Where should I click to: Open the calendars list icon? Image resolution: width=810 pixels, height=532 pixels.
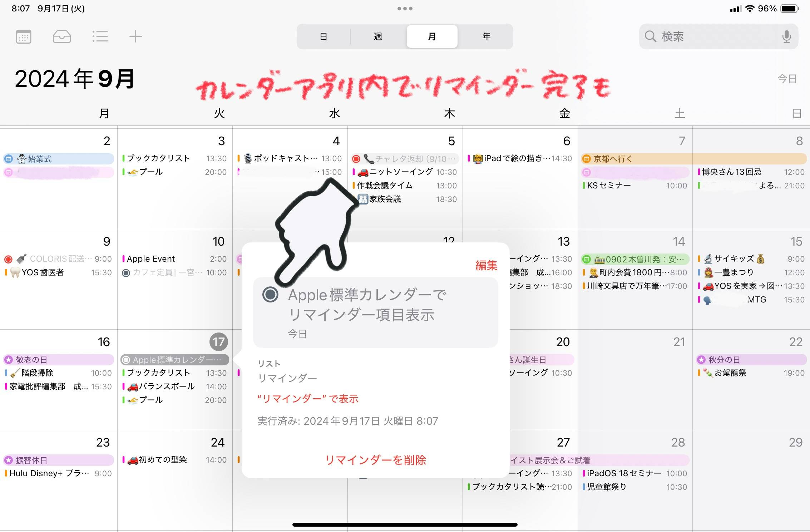(x=24, y=36)
